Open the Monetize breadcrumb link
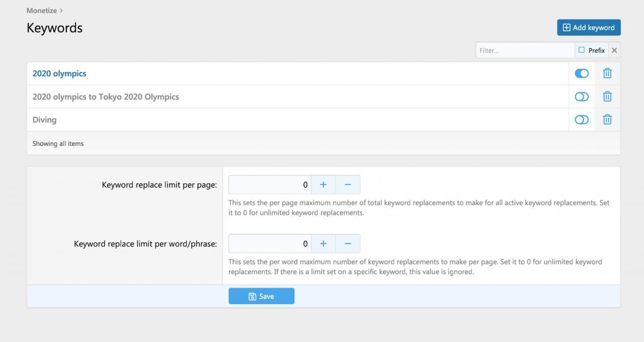This screenshot has height=342, width=644. [x=42, y=10]
